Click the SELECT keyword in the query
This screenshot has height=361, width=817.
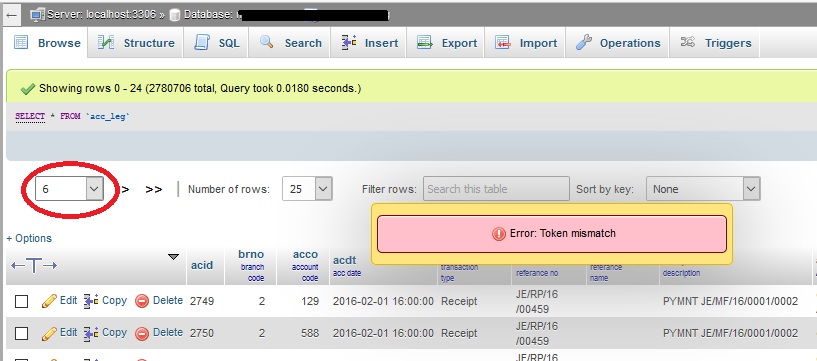click(30, 116)
